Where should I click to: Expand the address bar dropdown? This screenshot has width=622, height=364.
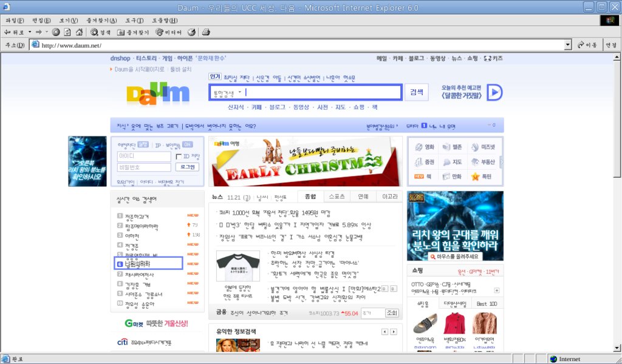click(x=568, y=45)
